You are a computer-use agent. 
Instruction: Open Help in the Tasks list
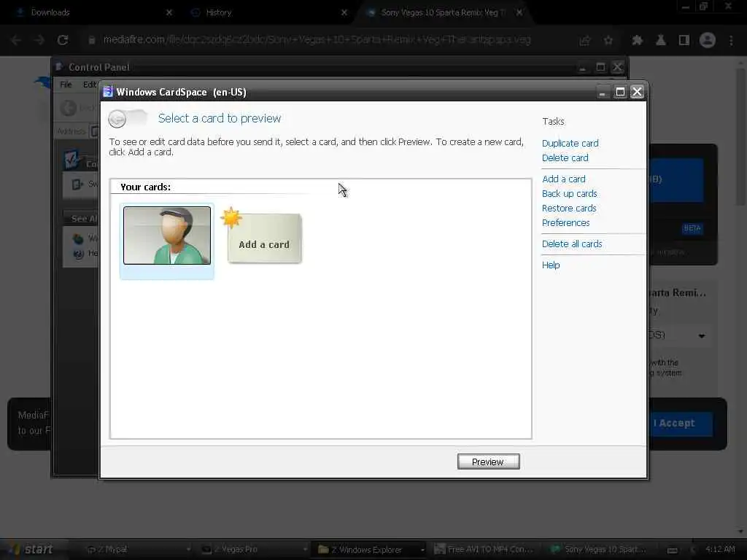551,265
